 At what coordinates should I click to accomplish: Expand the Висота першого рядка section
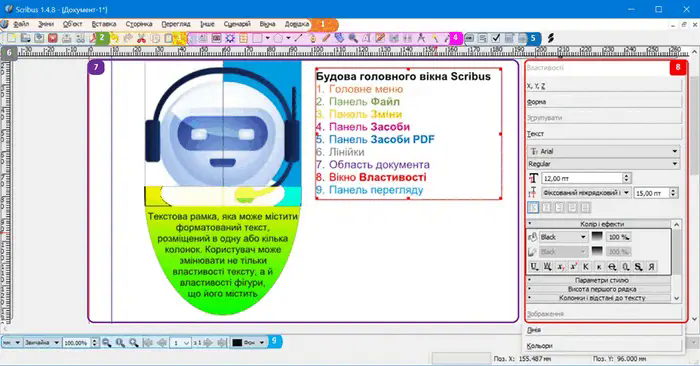pyautogui.click(x=599, y=289)
